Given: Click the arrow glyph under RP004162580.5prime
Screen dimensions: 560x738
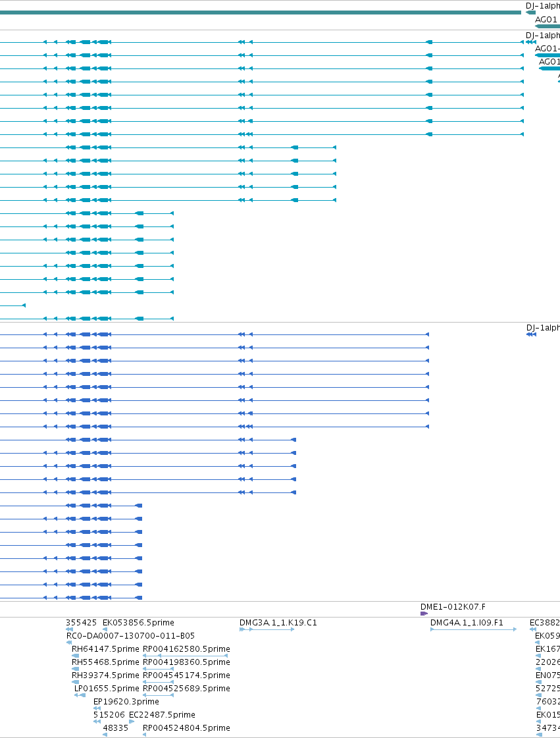Looking at the screenshot, I should [x=186, y=656].
